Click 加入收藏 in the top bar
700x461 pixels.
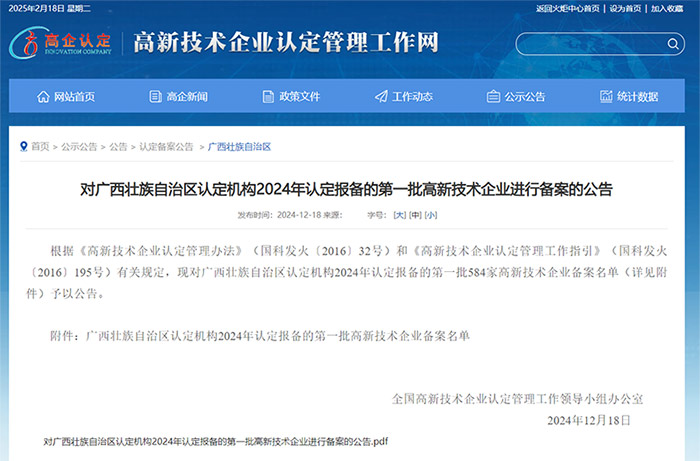coord(667,8)
